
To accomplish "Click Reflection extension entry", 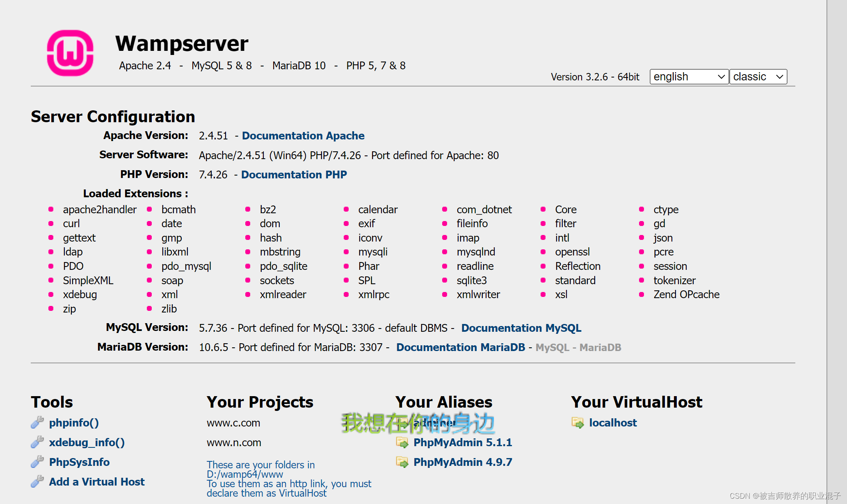I will click(x=578, y=266).
